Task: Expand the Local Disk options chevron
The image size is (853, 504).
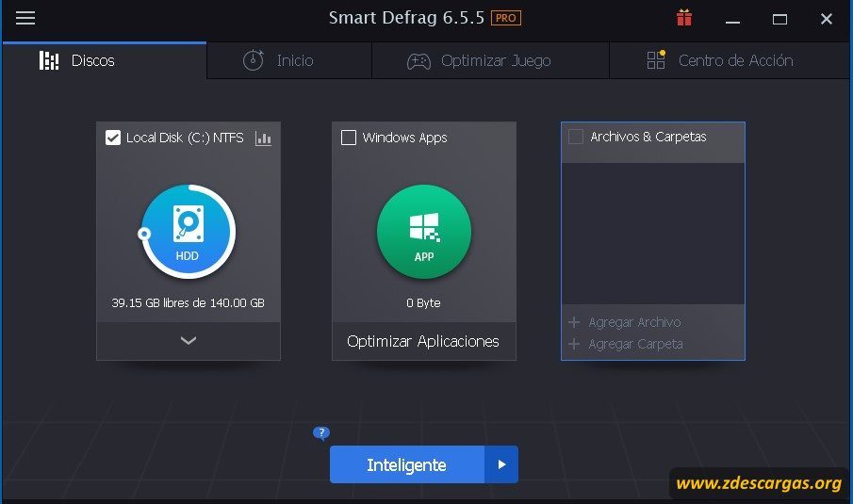Action: pos(189,341)
